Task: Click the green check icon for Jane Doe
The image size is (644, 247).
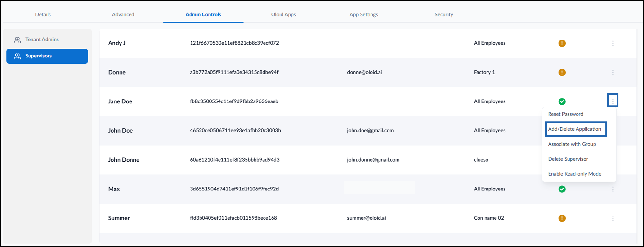Action: [562, 101]
